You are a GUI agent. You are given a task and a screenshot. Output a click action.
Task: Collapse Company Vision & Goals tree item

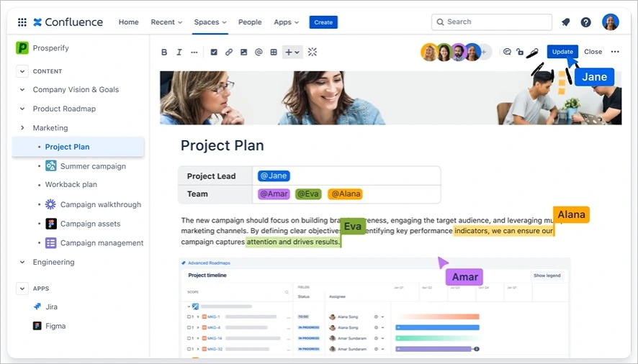[22, 89]
